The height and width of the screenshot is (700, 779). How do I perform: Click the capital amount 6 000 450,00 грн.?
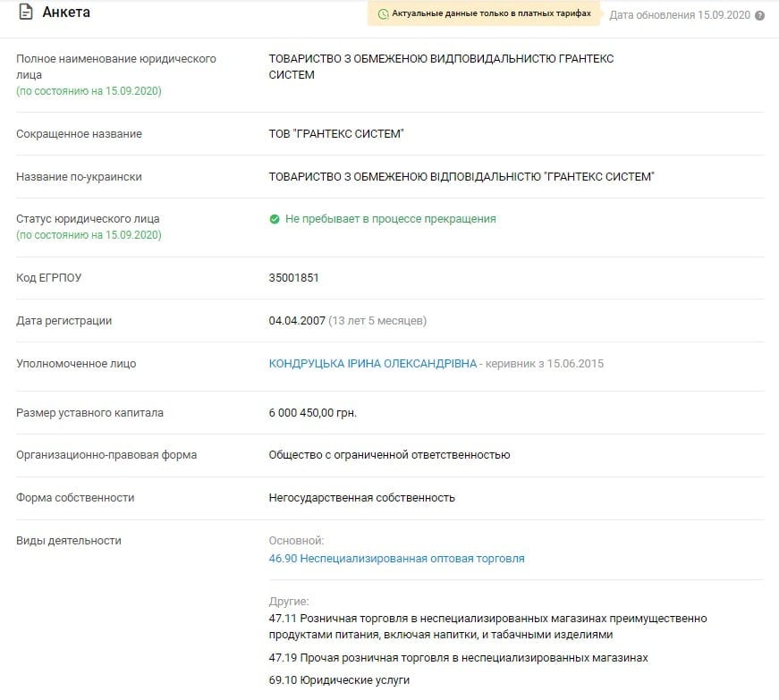pos(318,413)
